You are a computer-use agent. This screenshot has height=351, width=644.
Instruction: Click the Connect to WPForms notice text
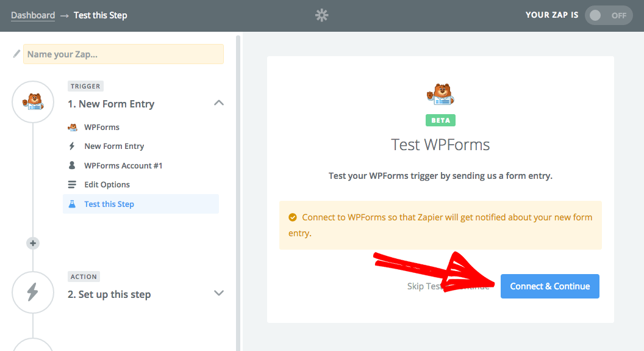tap(440, 225)
